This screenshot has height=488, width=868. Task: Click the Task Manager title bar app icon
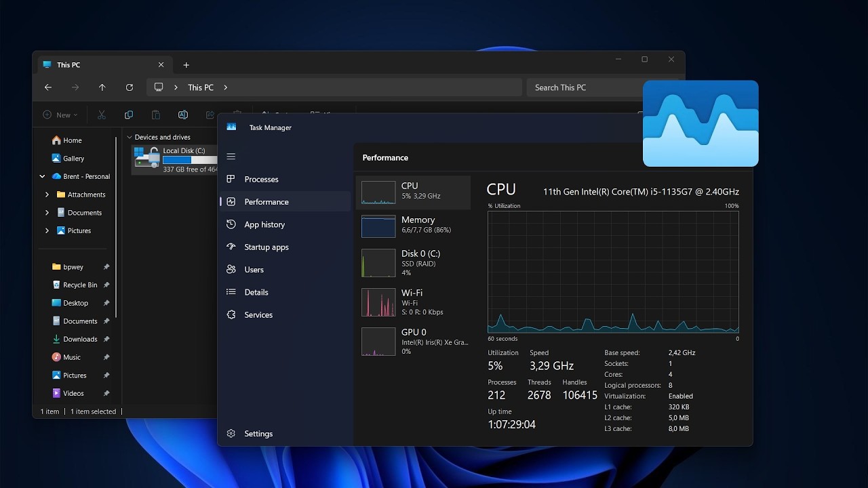tap(231, 127)
